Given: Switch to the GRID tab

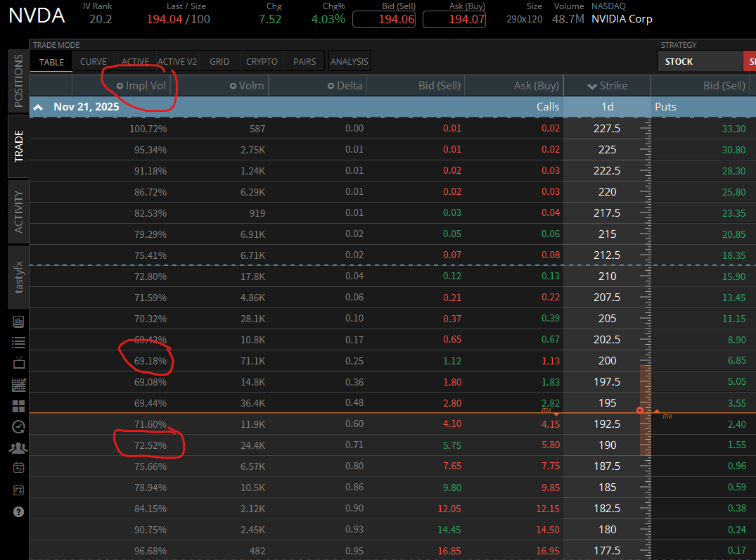Looking at the screenshot, I should pyautogui.click(x=219, y=62).
